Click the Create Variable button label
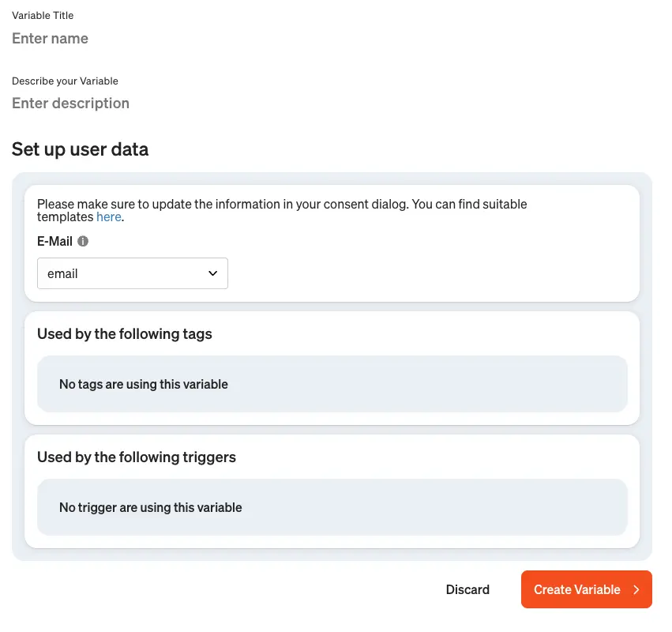This screenshot has height=632, width=672. [x=577, y=589]
